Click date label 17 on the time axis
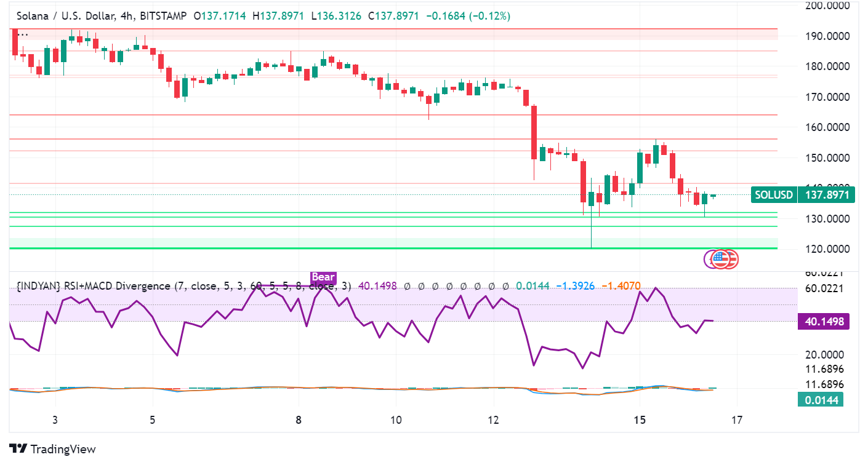Viewport: 868px width, 465px height. pos(737,421)
